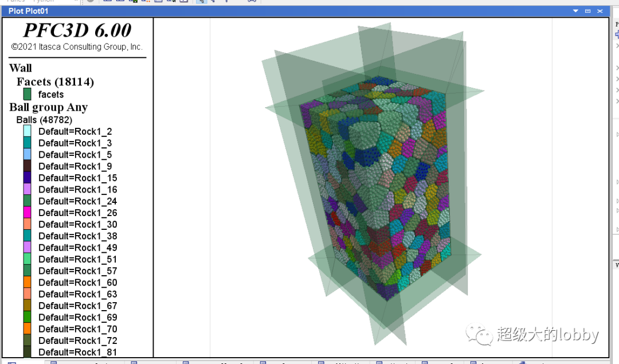Viewport: 619px width, 364px height.
Task: Click the ©2021 Itasca Consulting Group copyright line
Action: 77,47
